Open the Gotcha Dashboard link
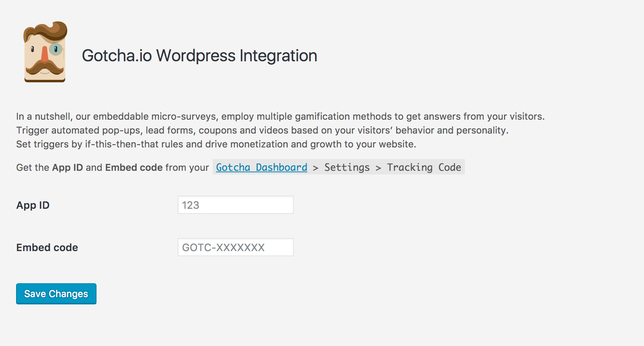Screen dimensions: 644x346 point(262,167)
